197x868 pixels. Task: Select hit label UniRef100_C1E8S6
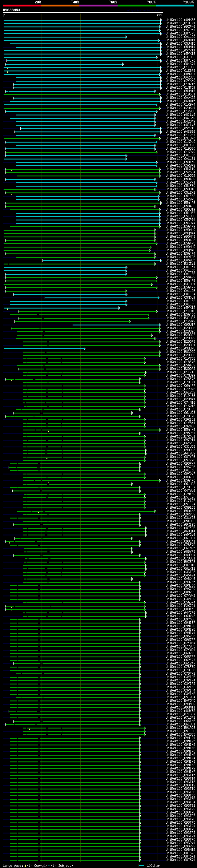tap(180, 67)
